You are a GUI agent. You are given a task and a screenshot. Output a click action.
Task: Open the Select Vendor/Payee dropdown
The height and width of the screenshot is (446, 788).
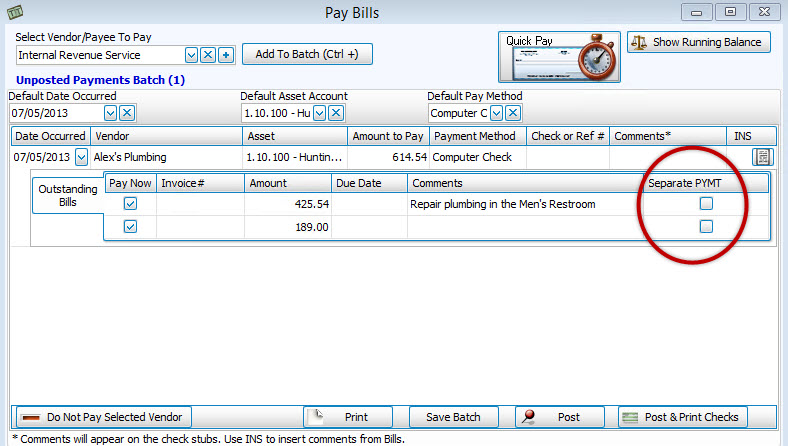pos(191,55)
